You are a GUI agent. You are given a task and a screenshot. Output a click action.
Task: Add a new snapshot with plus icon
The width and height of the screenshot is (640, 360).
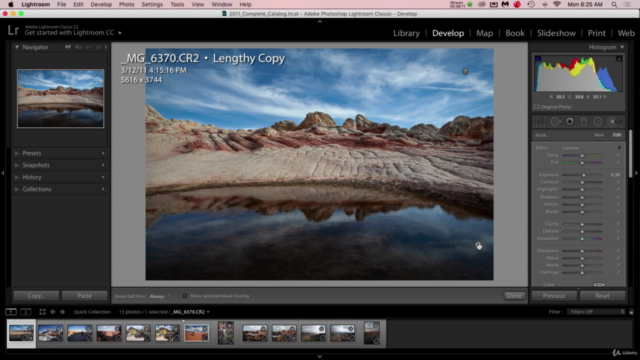[x=103, y=165]
